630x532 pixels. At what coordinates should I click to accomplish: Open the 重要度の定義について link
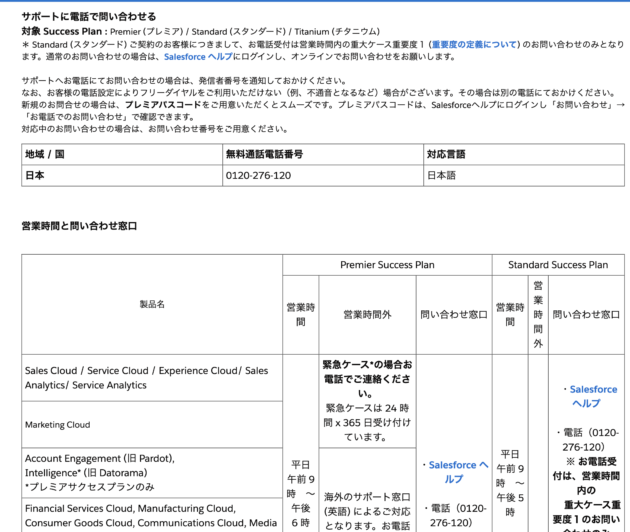coord(475,44)
